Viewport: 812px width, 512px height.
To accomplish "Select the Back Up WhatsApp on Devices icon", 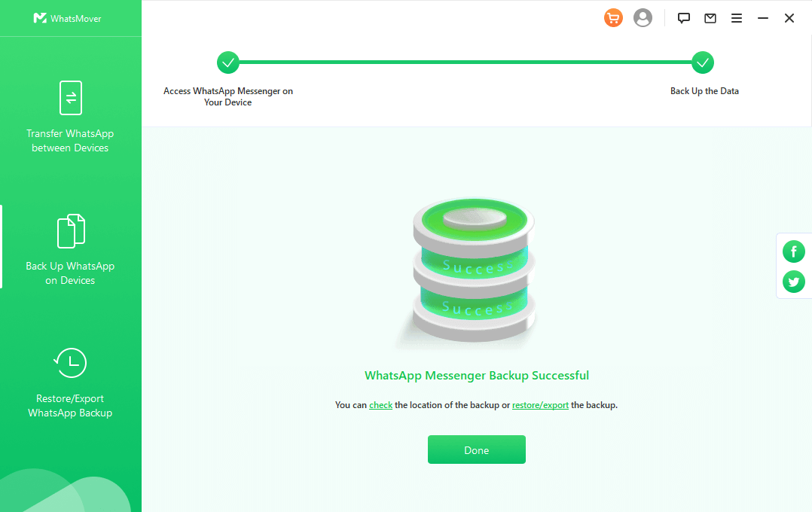I will pos(71,231).
